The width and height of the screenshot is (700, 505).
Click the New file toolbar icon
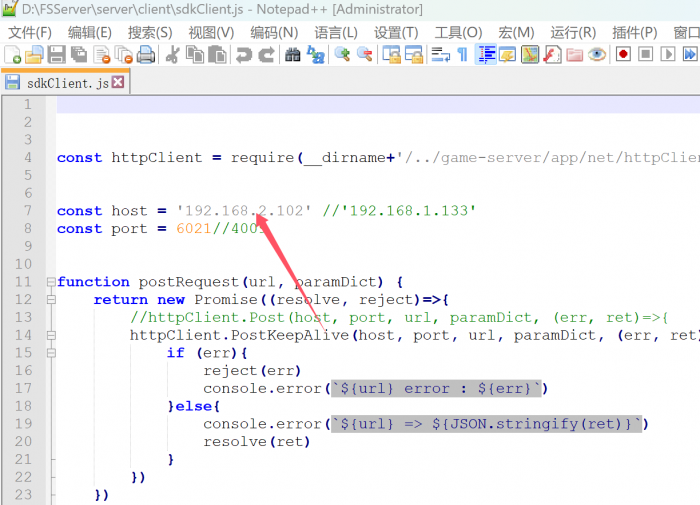click(13, 55)
